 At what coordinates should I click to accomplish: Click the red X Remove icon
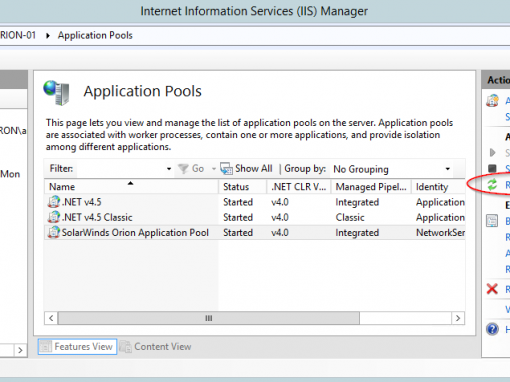(x=492, y=289)
